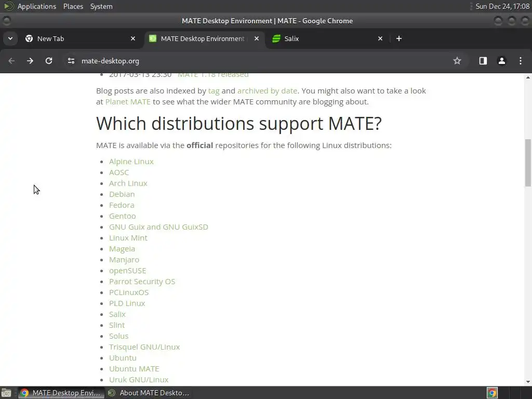Open the Salix distribution link
The image size is (532, 399).
(x=117, y=314)
